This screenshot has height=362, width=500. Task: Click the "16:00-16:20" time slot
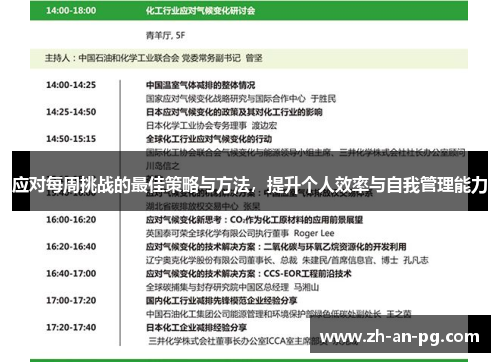pos(71,220)
